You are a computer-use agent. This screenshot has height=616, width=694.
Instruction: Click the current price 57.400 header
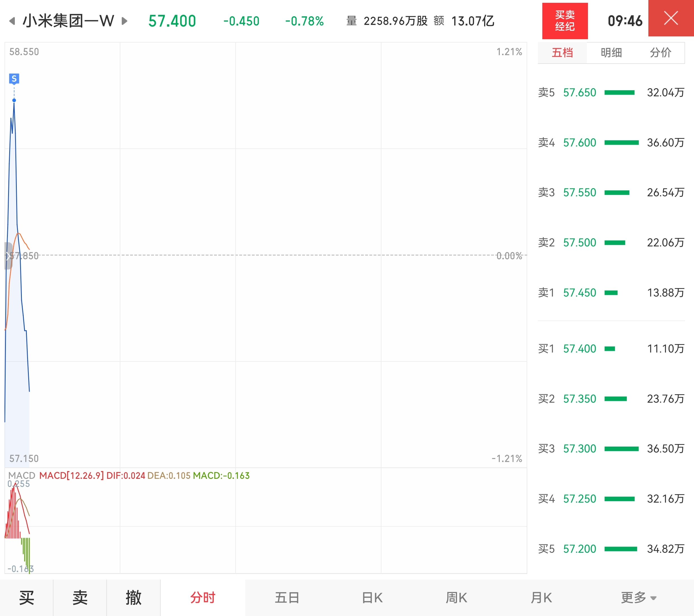pos(172,21)
